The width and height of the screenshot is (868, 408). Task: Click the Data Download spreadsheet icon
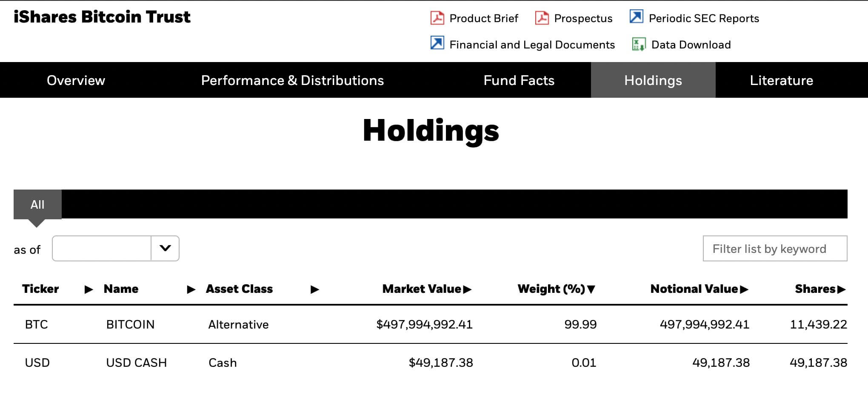pos(638,44)
